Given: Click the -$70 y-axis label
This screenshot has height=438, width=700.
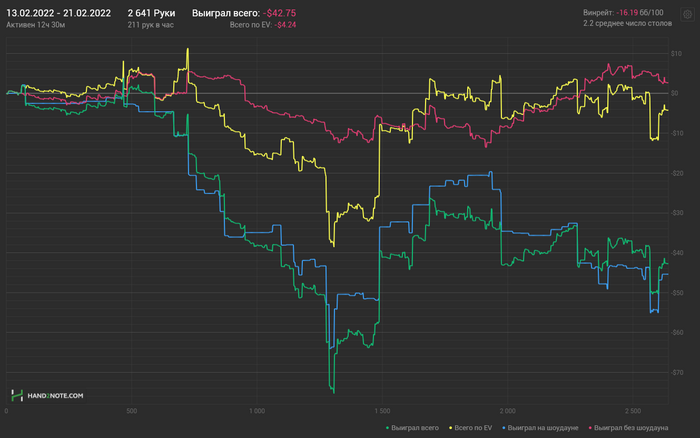Looking at the screenshot, I should coord(676,372).
